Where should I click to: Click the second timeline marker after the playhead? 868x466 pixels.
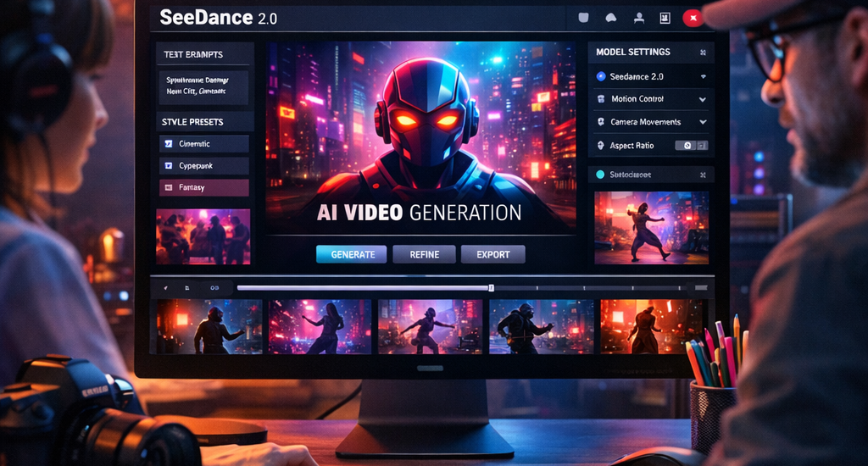pyautogui.click(x=584, y=288)
